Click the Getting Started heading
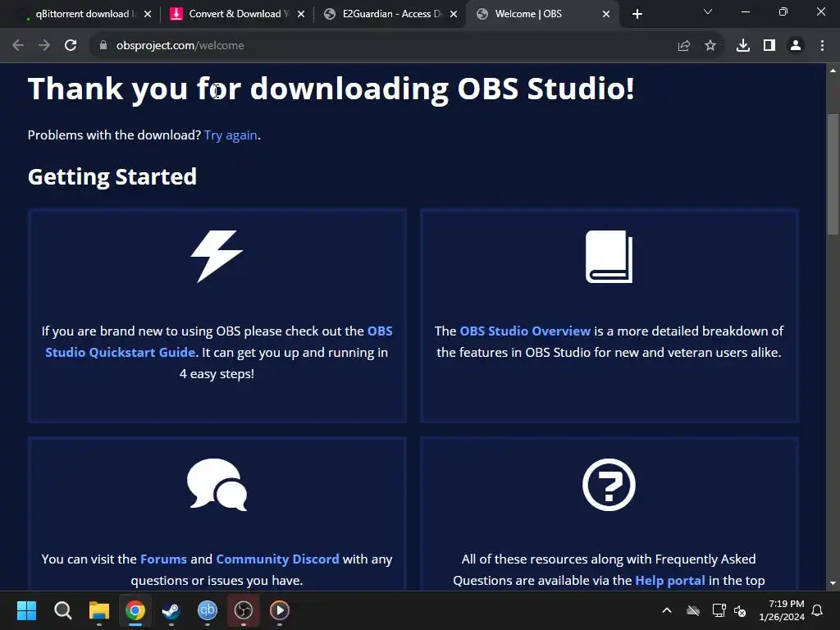 point(112,177)
